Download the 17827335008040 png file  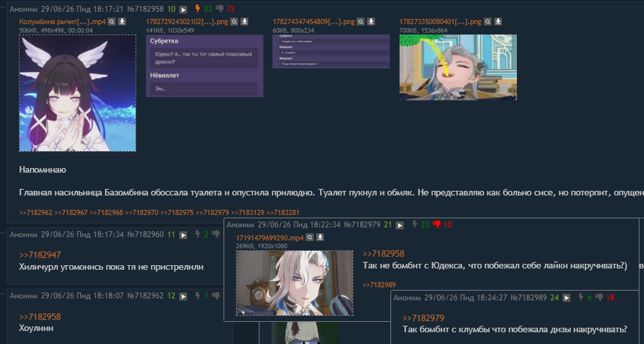(x=498, y=21)
